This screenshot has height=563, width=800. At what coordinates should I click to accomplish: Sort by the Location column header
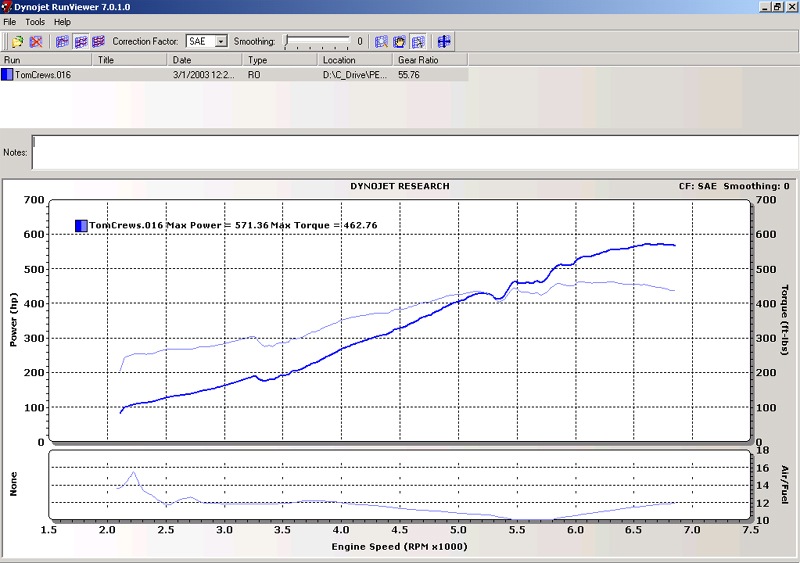pos(356,60)
